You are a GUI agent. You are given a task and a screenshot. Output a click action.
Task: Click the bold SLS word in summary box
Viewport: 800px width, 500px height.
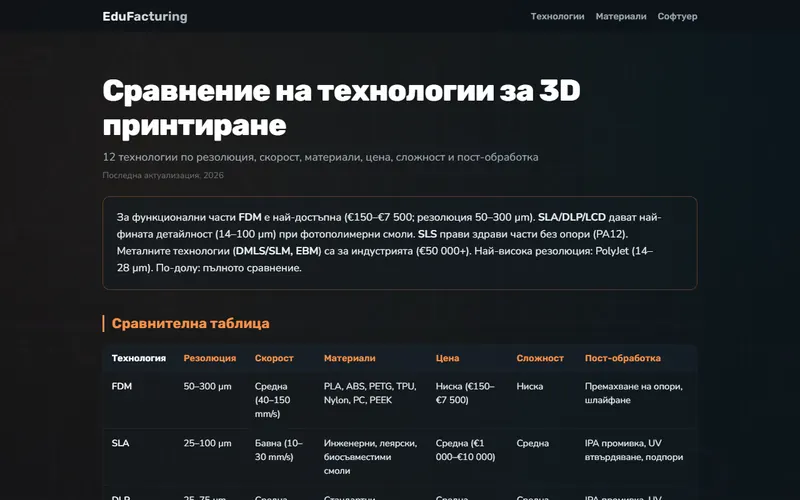point(428,234)
